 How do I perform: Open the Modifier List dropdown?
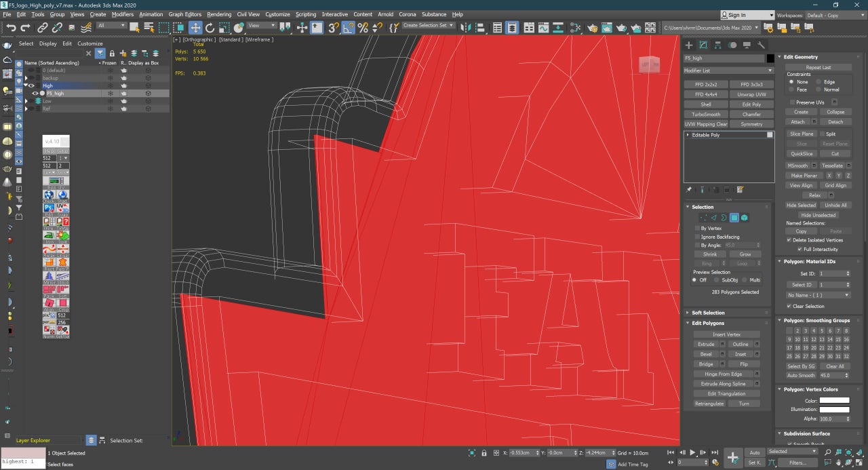pos(728,71)
